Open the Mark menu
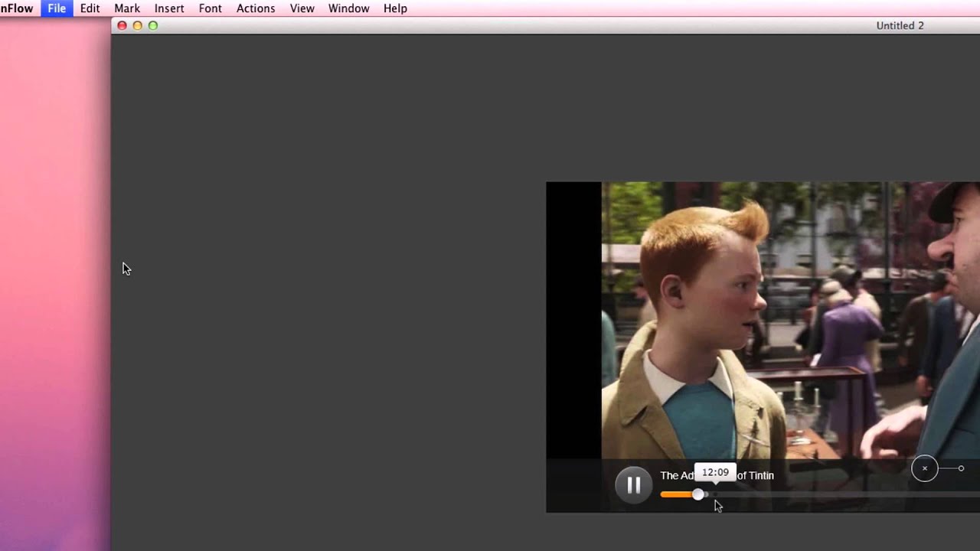This screenshot has height=551, width=980. (127, 8)
